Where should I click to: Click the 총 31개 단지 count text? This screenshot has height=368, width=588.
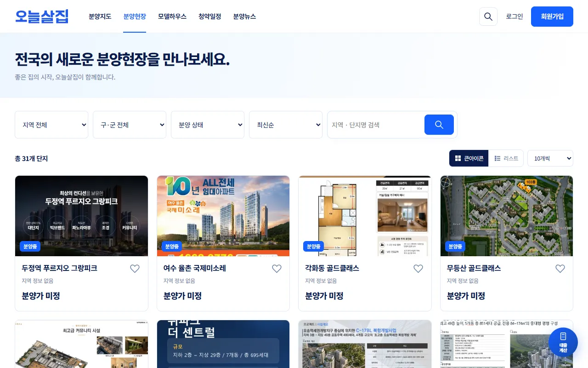(x=31, y=159)
